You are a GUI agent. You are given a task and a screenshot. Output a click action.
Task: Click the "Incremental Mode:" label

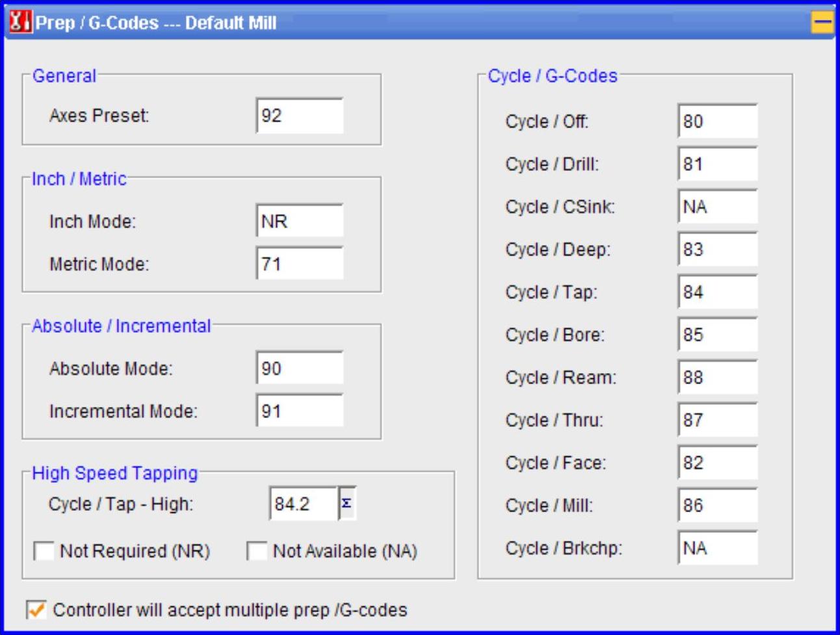point(123,411)
